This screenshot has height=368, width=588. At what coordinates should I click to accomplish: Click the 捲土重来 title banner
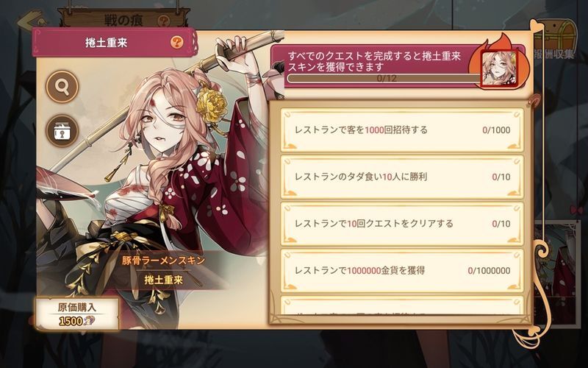pyautogui.click(x=114, y=43)
